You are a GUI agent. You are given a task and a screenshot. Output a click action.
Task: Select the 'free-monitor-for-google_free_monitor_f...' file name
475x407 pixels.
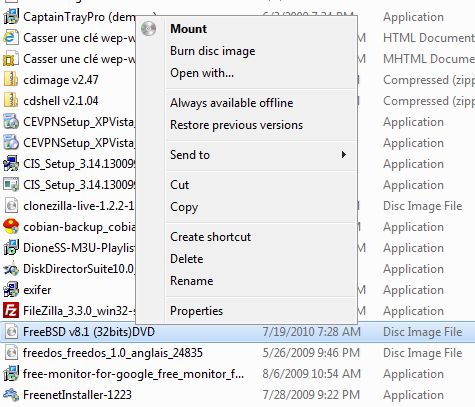pos(134,374)
